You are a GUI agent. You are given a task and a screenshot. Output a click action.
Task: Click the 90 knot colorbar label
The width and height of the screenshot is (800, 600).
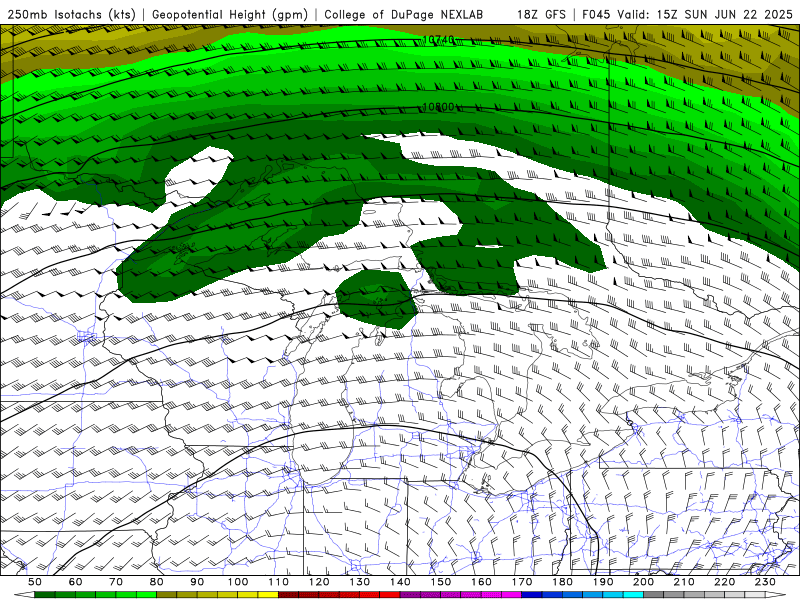pos(197,582)
